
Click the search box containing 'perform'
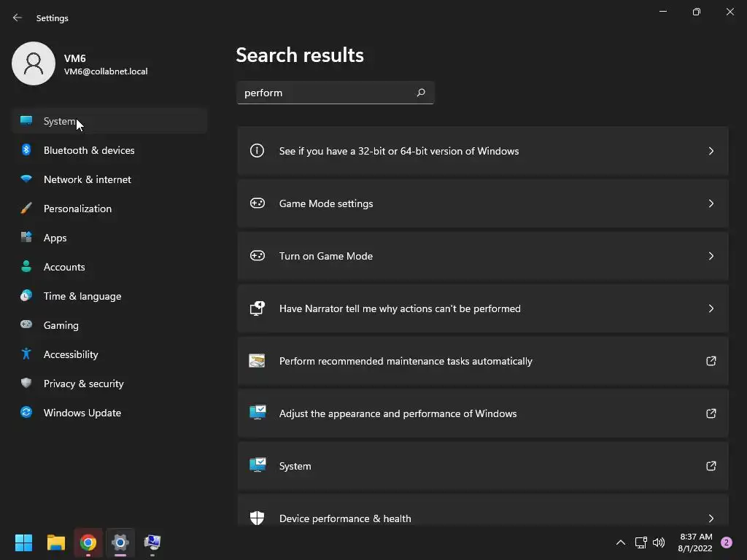click(x=325, y=93)
